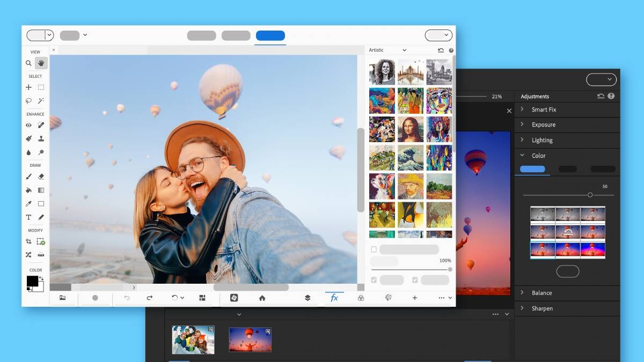This screenshot has width=644, height=362.
Task: Open the Layers panel icon
Action: pyautogui.click(x=308, y=298)
